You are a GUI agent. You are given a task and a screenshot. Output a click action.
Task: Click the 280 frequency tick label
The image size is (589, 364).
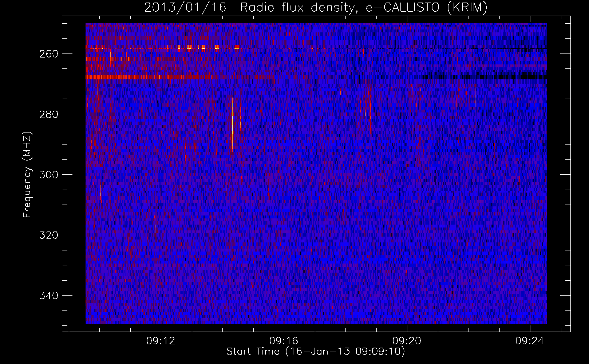[48, 114]
